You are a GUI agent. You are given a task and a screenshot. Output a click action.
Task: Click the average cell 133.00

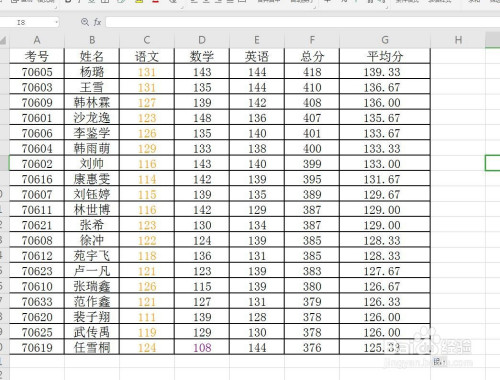coord(385,164)
